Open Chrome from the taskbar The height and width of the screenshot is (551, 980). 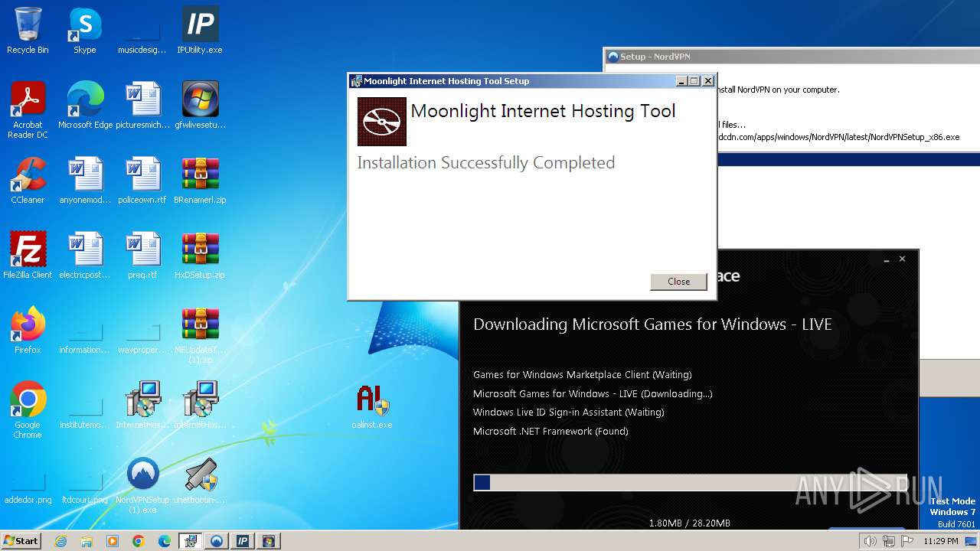pyautogui.click(x=139, y=541)
